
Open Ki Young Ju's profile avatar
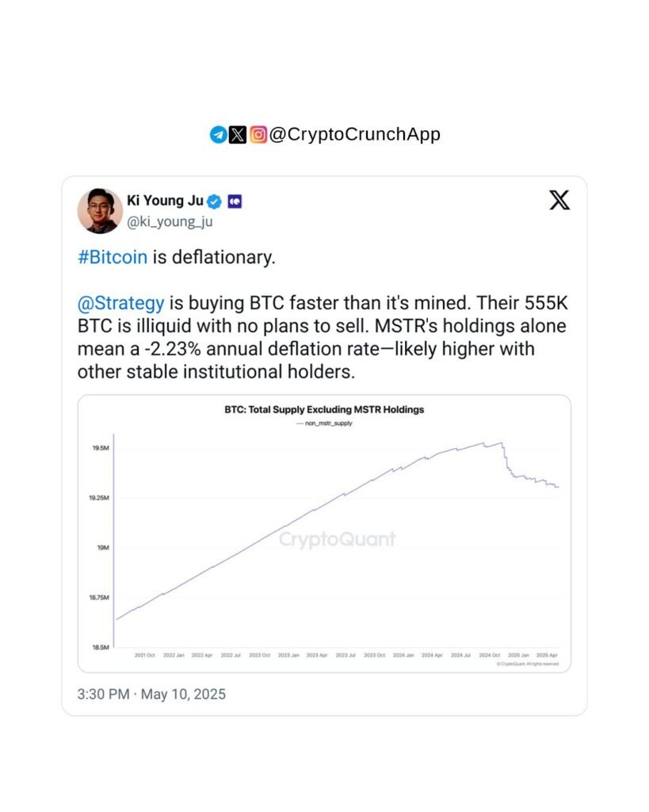(99, 211)
